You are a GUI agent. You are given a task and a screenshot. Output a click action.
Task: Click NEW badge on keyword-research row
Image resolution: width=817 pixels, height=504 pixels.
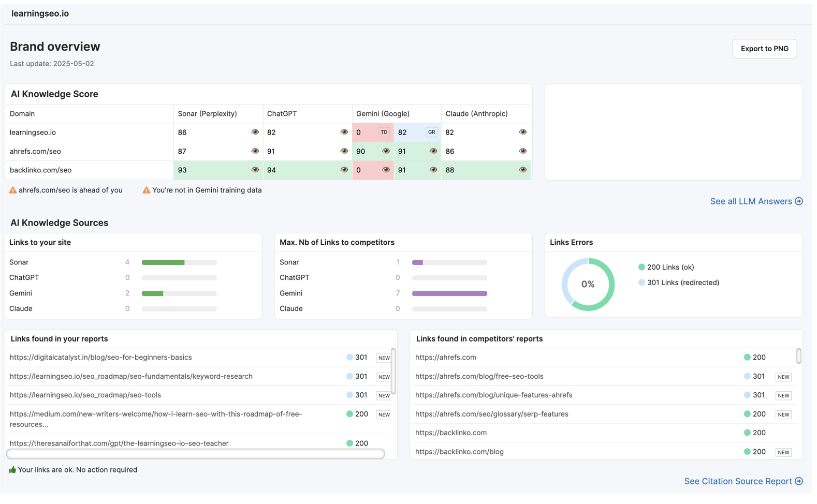click(384, 377)
